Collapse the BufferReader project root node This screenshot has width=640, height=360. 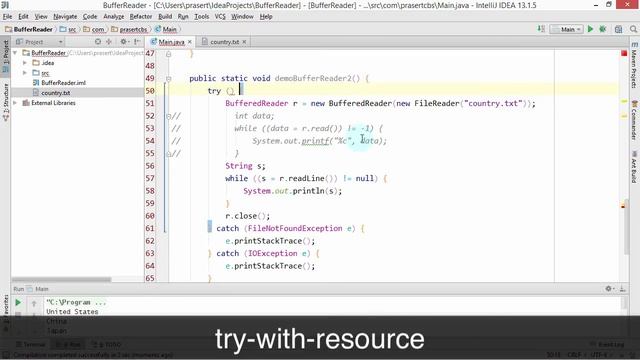pyautogui.click(x=15, y=53)
